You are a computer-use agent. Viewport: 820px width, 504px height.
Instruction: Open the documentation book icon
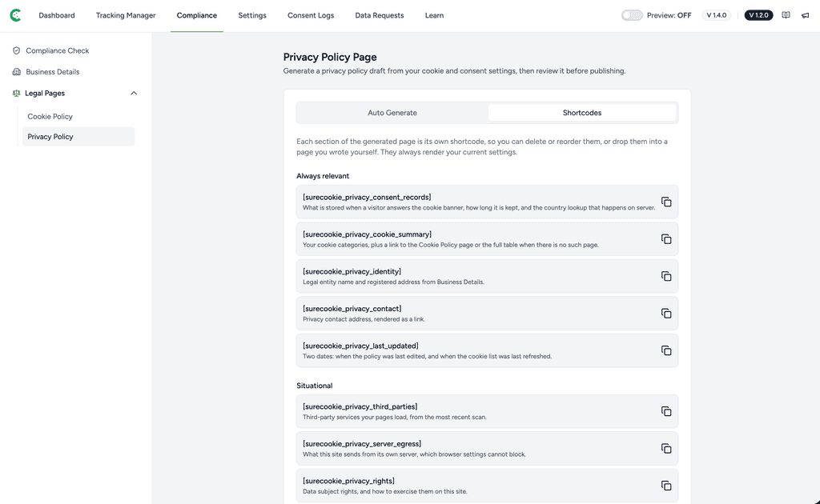coord(786,15)
